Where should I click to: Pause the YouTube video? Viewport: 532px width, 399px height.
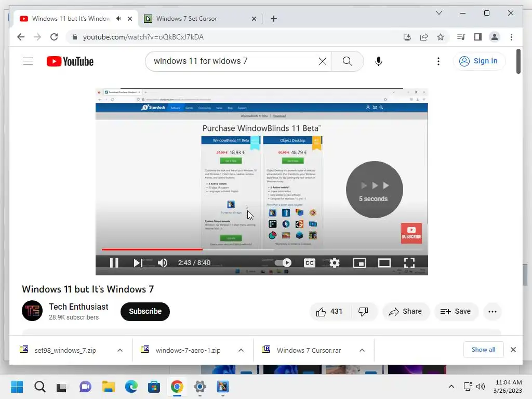pyautogui.click(x=114, y=262)
